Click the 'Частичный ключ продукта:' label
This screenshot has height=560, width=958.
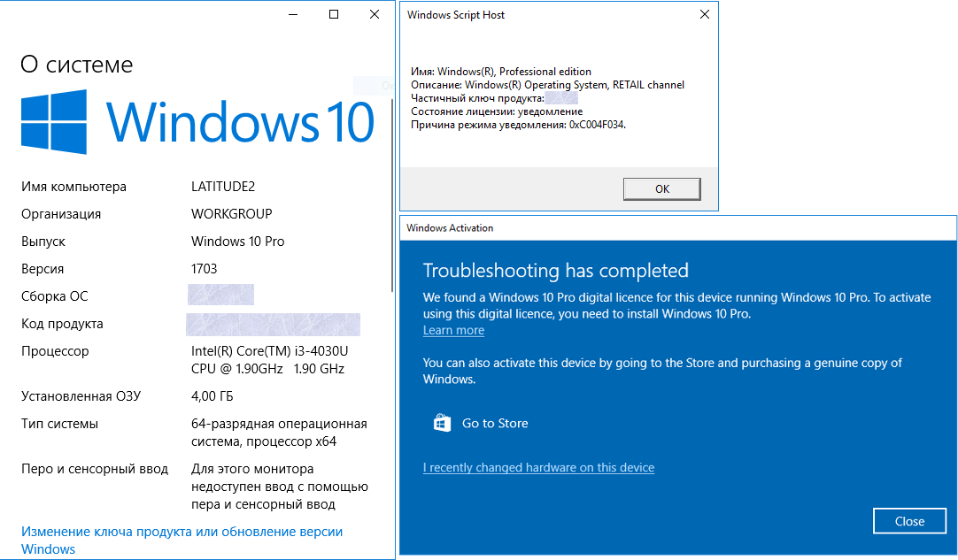coord(477,98)
